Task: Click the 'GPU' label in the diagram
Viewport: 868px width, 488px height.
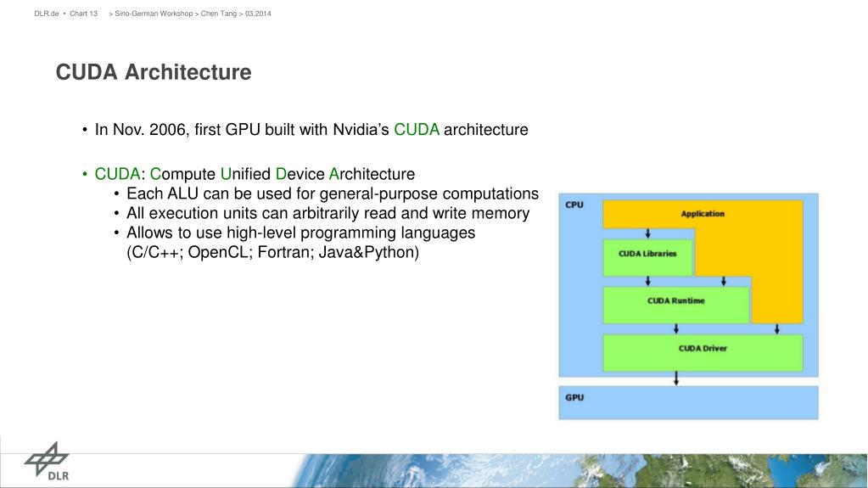Action: (574, 398)
